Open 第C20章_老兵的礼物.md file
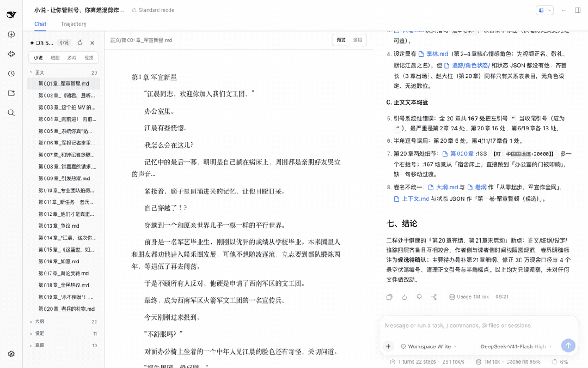This screenshot has height=368, width=588. pyautogui.click(x=63, y=309)
